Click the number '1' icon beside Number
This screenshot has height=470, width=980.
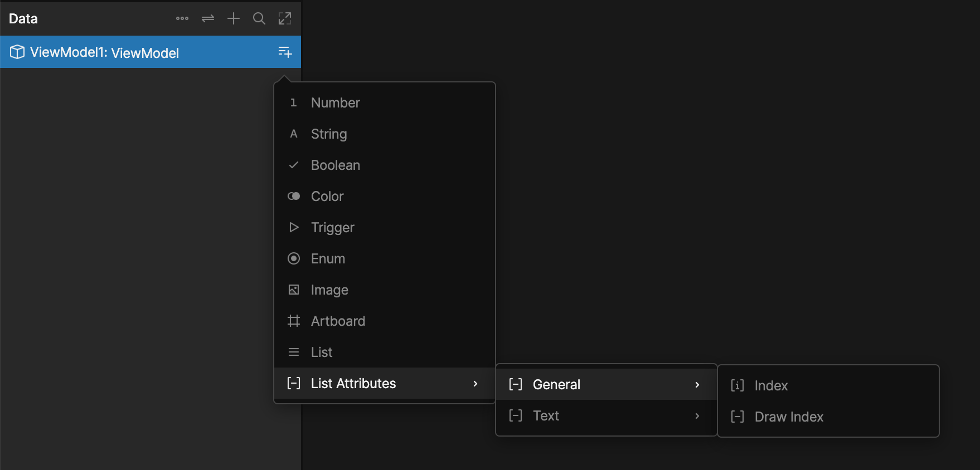[293, 102]
